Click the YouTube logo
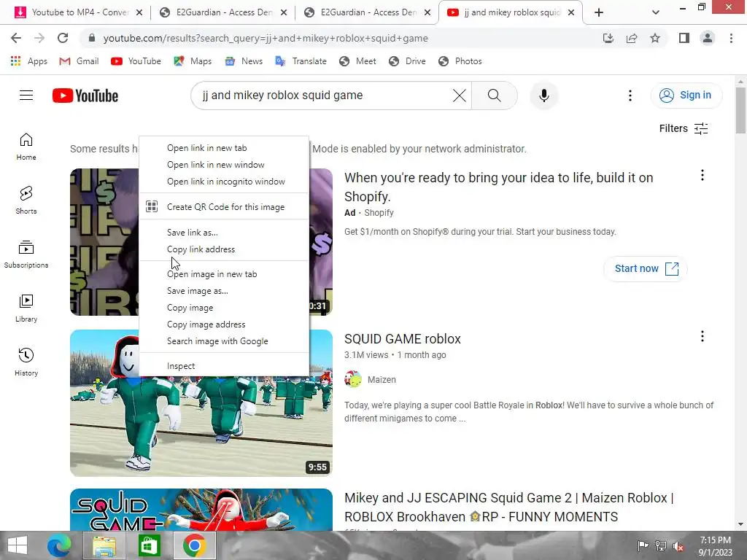This screenshot has width=747, height=560. tap(85, 96)
